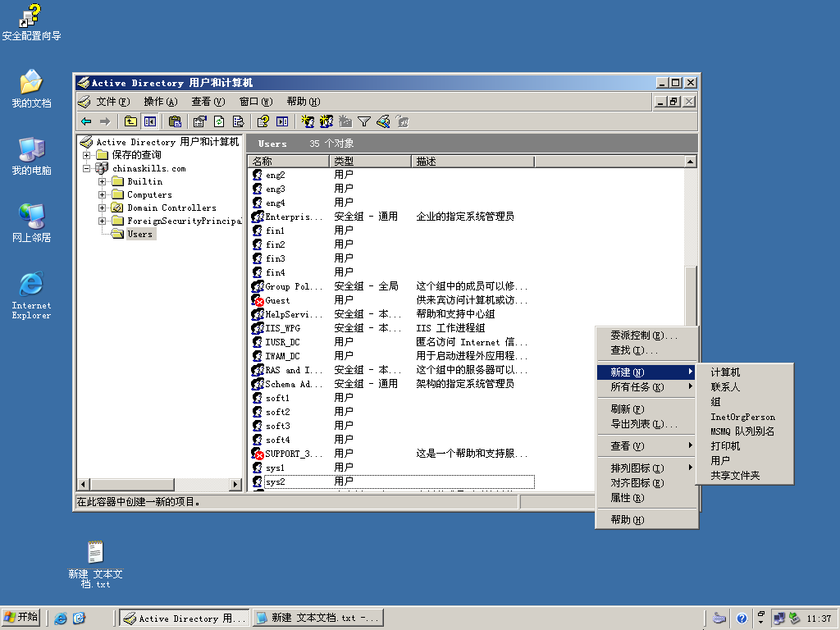Click the 开始 Start button
Viewport: 840px width, 630px height.
coord(21,619)
